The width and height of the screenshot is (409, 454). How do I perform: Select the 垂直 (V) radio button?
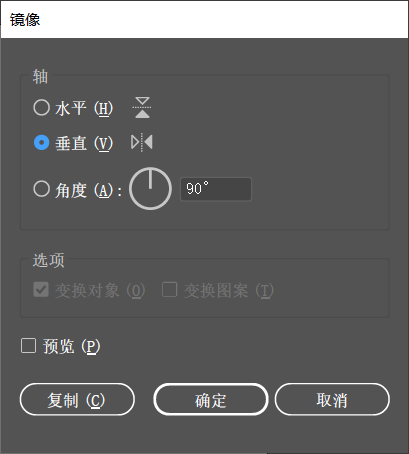[42, 142]
